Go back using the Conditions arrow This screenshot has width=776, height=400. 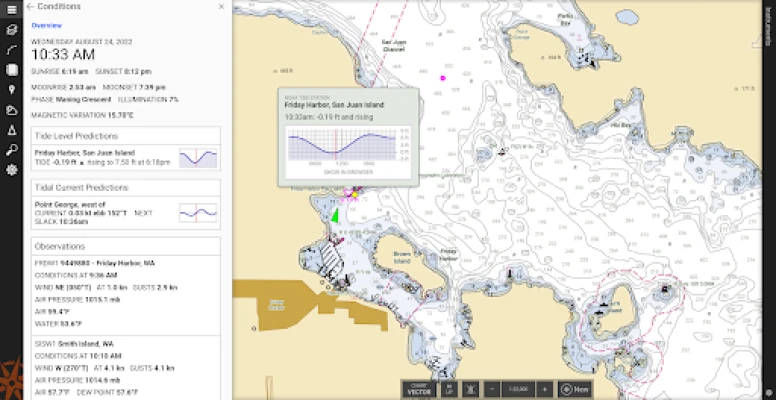(x=30, y=7)
